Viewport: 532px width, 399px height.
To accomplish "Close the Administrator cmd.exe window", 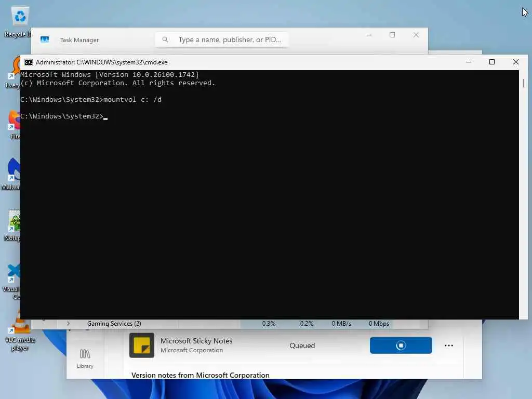I will click(x=516, y=62).
